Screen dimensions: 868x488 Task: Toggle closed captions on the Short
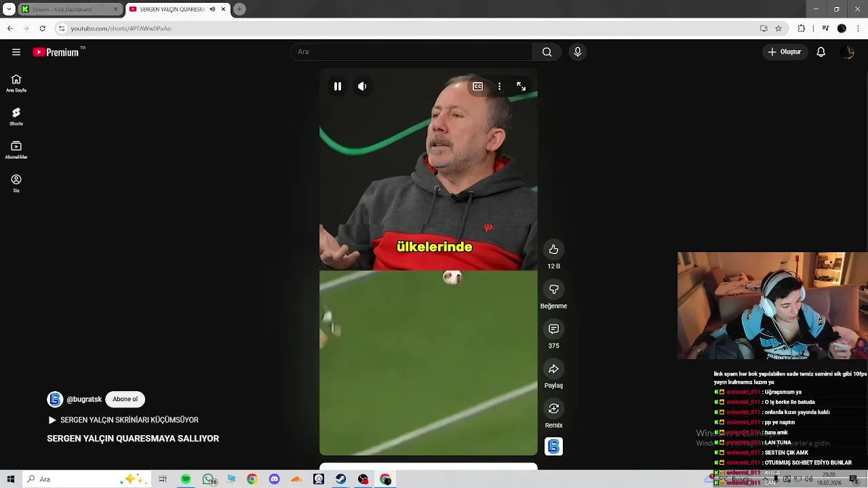point(477,86)
